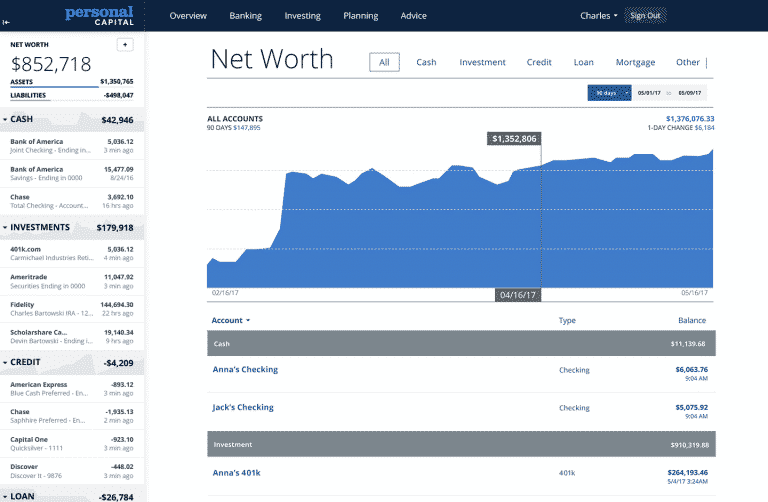This screenshot has height=502, width=768.
Task: Open Anna's Checking account link
Action: pos(245,370)
